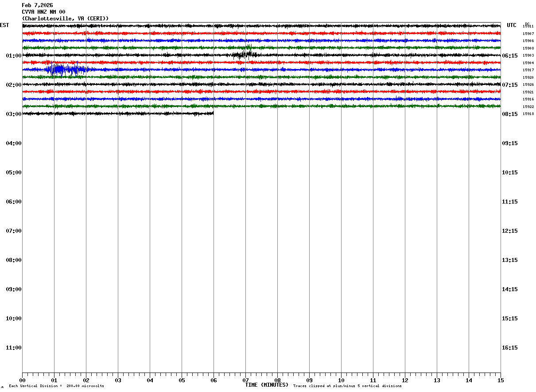Screen dimensions: 536x392
Task: Click minute tick label '15' on time axis
Action: 501,380
